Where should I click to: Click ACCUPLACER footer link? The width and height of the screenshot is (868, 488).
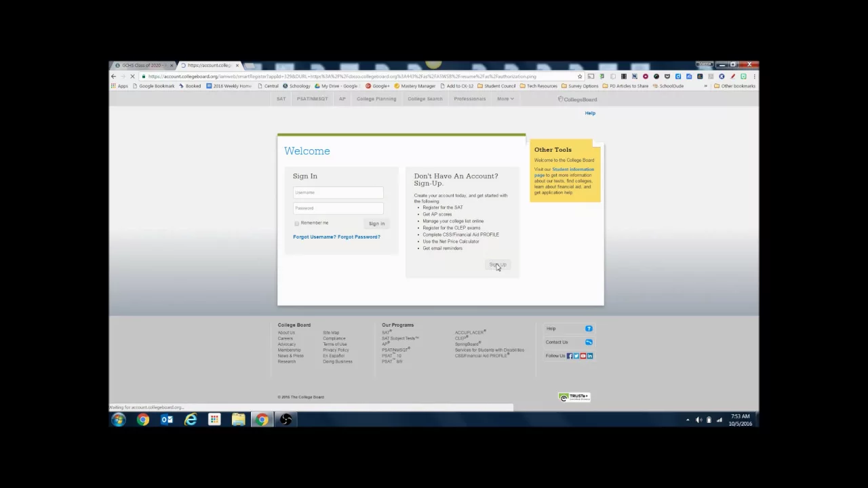pos(469,333)
